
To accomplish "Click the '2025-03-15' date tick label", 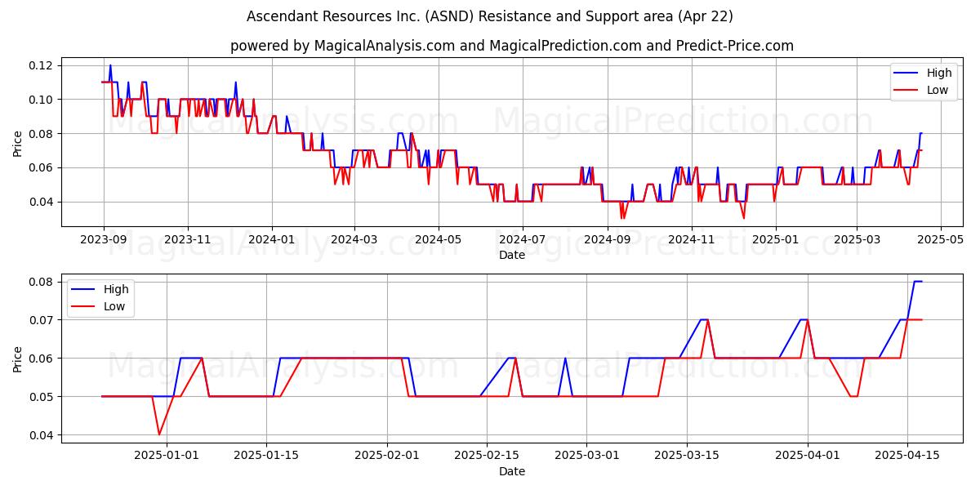I will click(x=686, y=456).
